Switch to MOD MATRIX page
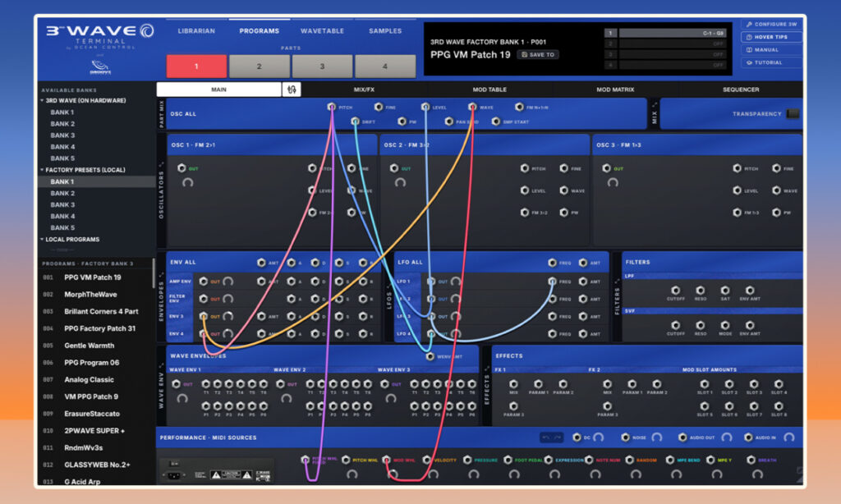The height and width of the screenshot is (504, 841). 615,89
